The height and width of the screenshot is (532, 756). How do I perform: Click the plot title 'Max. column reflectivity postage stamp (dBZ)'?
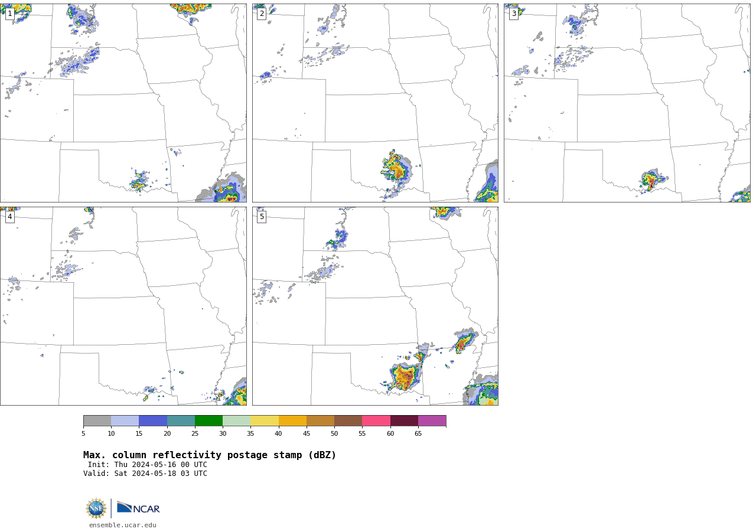pos(210,455)
